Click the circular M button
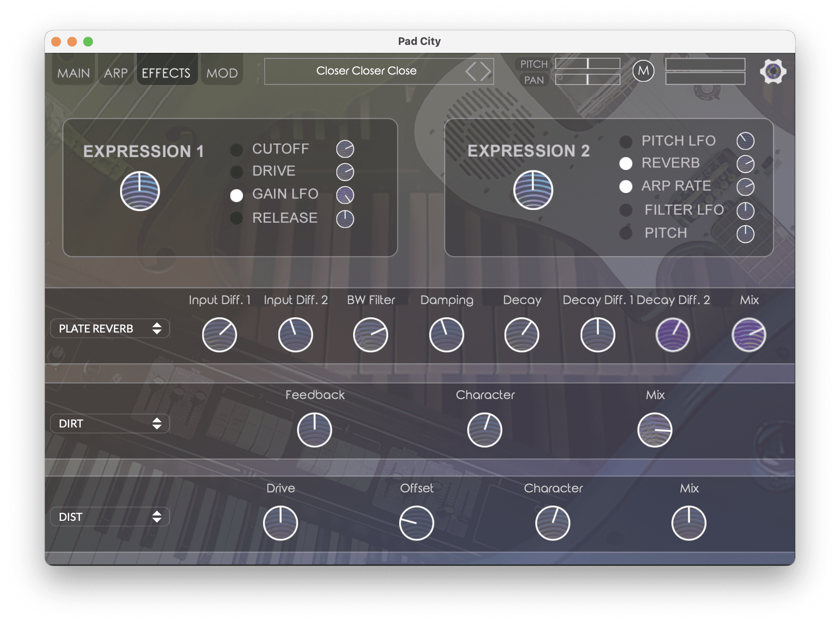 [x=643, y=71]
